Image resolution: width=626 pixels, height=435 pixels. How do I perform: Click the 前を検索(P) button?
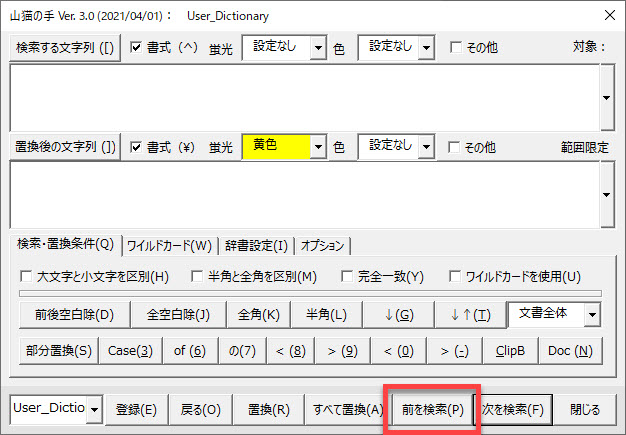point(433,409)
